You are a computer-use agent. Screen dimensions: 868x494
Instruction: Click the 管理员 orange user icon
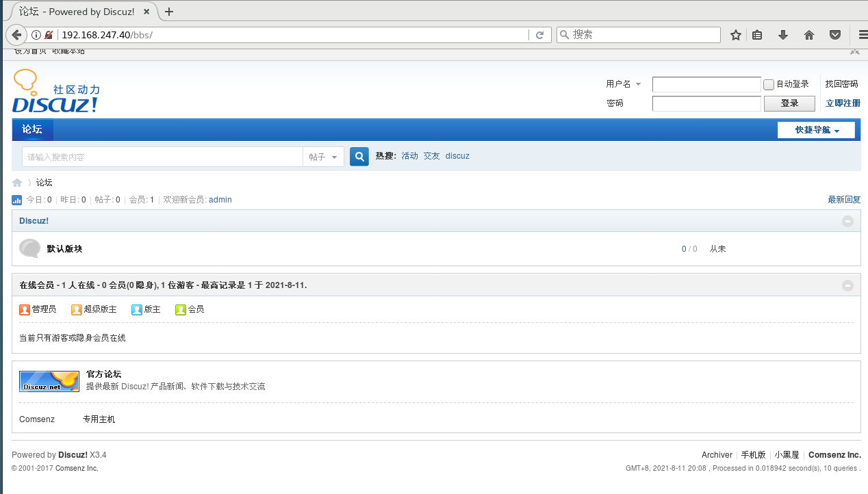pos(25,309)
